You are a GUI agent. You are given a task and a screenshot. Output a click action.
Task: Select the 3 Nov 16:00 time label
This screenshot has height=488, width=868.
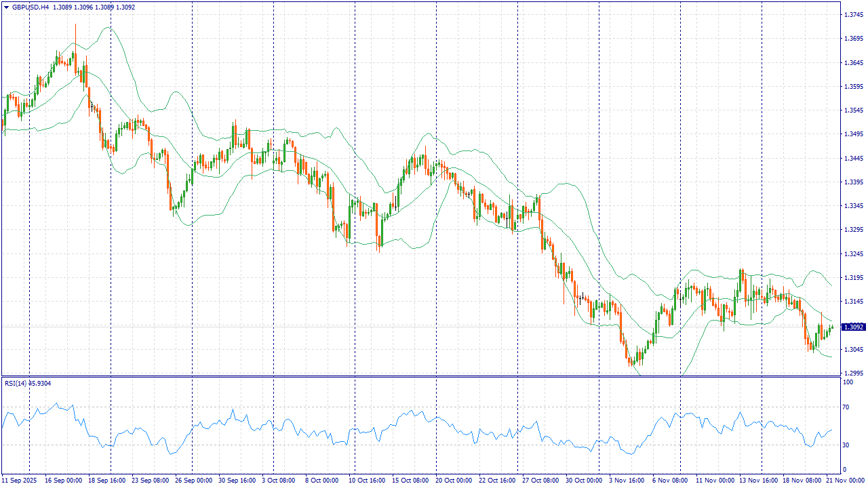tap(627, 480)
